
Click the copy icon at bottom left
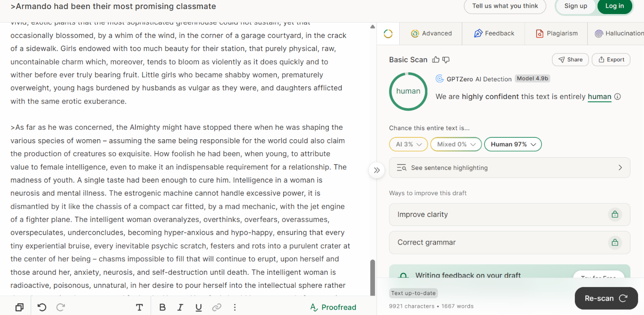(19, 307)
